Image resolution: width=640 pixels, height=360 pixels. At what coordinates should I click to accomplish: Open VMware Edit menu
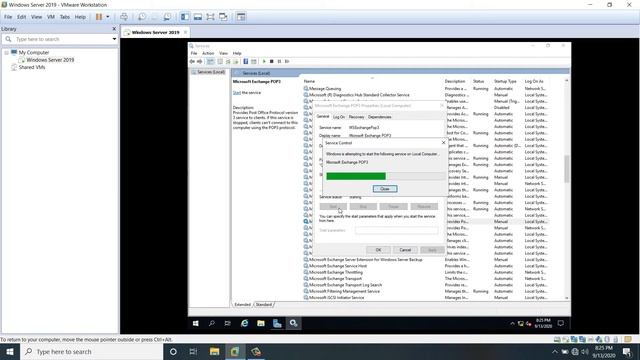[21, 17]
